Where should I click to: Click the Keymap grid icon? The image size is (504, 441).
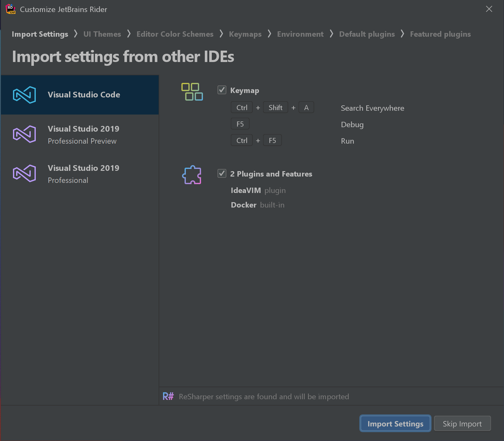coord(192,92)
